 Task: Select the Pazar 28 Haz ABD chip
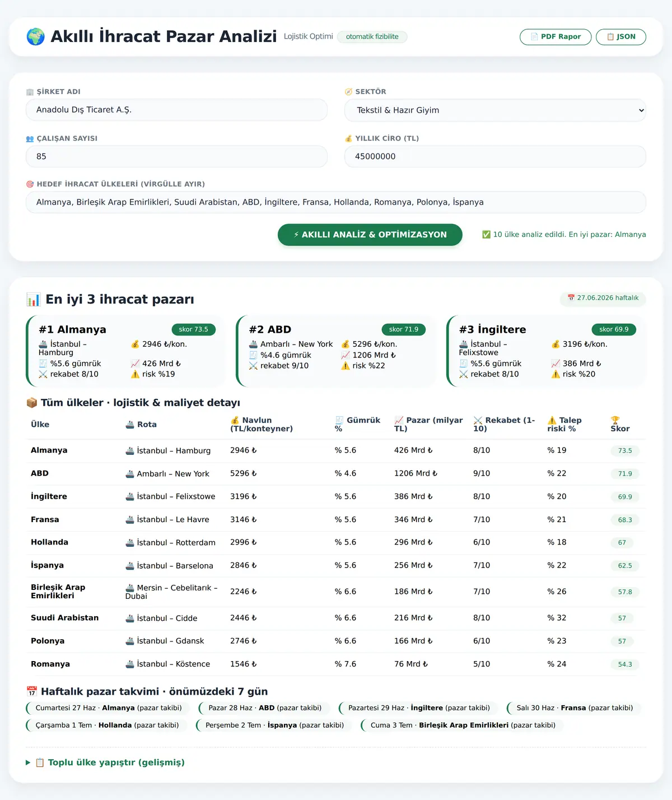[x=264, y=708]
